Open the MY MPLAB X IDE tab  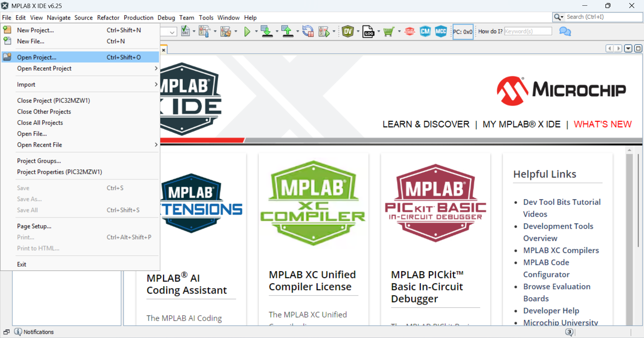coord(522,124)
